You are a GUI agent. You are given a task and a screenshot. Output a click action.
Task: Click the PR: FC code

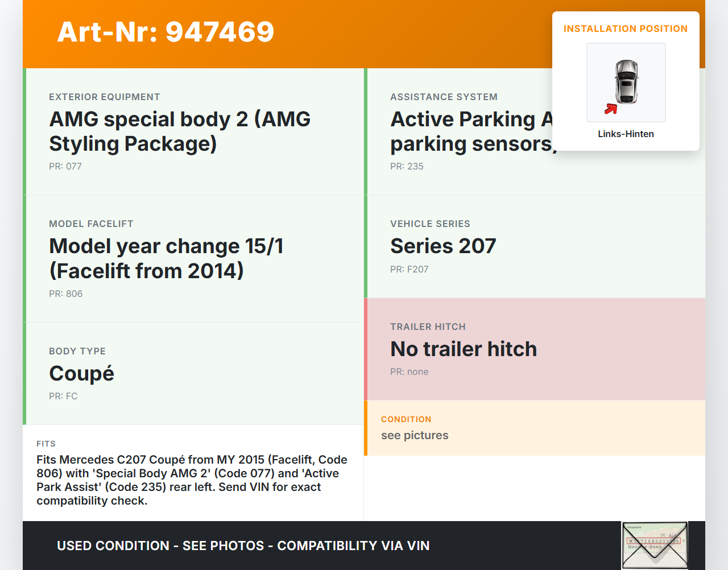point(63,396)
